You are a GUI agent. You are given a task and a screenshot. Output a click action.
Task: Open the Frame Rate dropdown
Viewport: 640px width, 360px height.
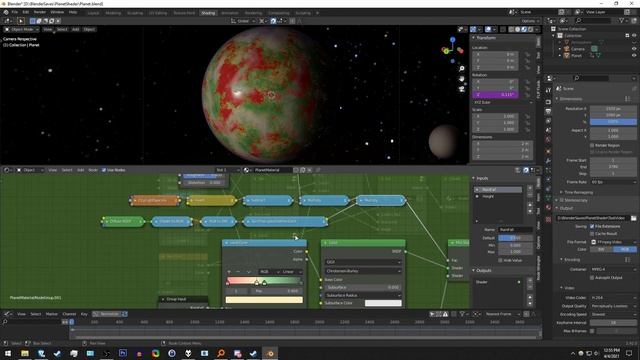click(613, 182)
